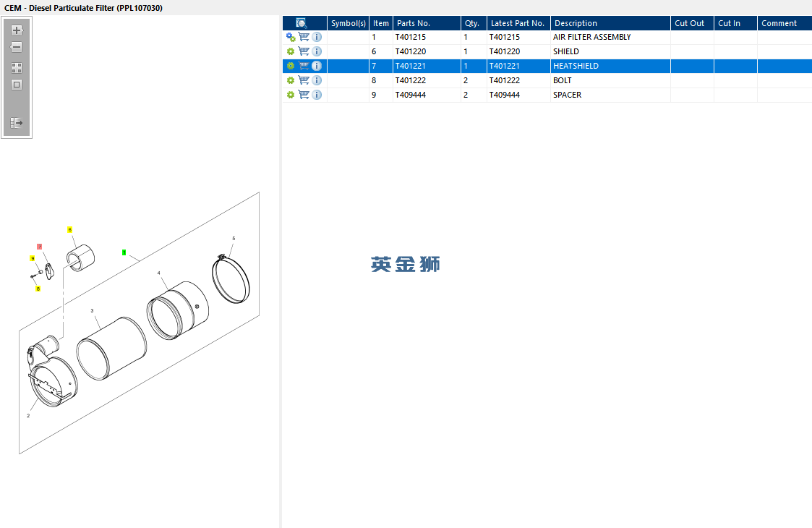
Task: Show info for SHIELD T401220
Action: pyautogui.click(x=317, y=51)
